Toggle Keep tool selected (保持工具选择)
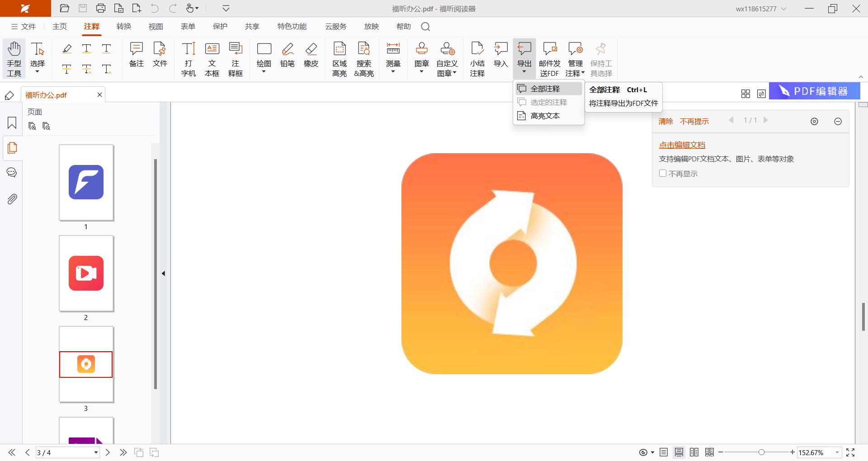 pos(601,59)
